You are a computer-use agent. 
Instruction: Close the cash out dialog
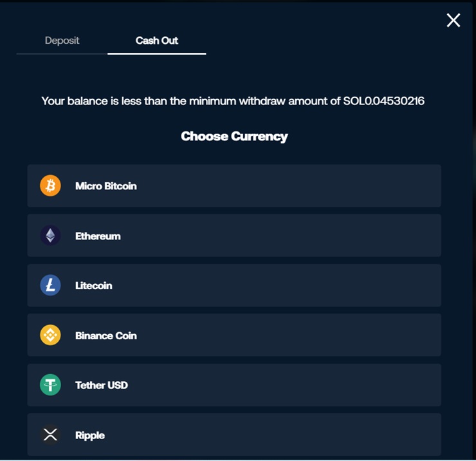pyautogui.click(x=453, y=21)
